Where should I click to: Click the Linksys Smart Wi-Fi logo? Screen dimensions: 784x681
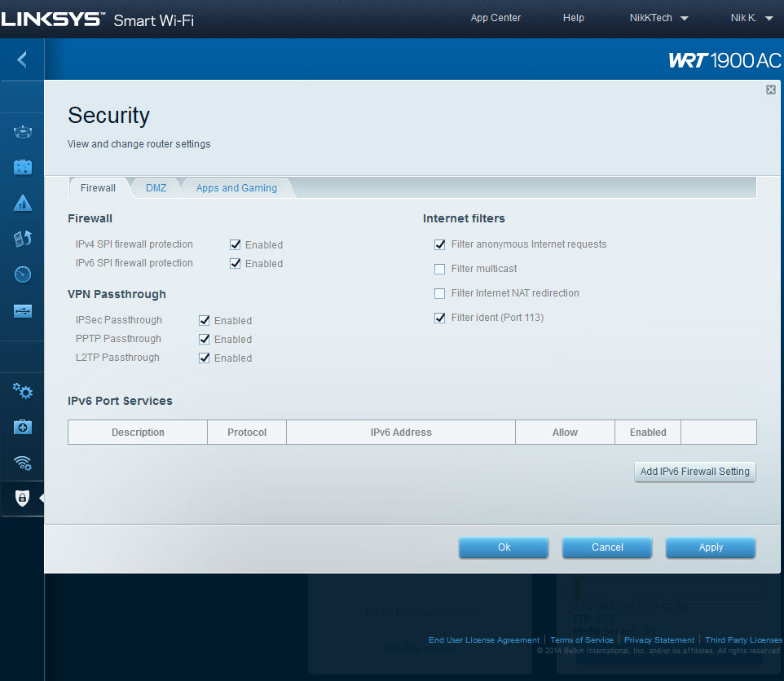pyautogui.click(x=97, y=20)
